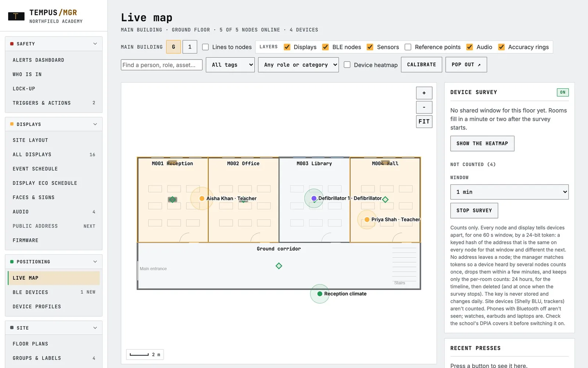Image resolution: width=588 pixels, height=368 pixels.
Task: Click the Calibrate button
Action: (422, 65)
